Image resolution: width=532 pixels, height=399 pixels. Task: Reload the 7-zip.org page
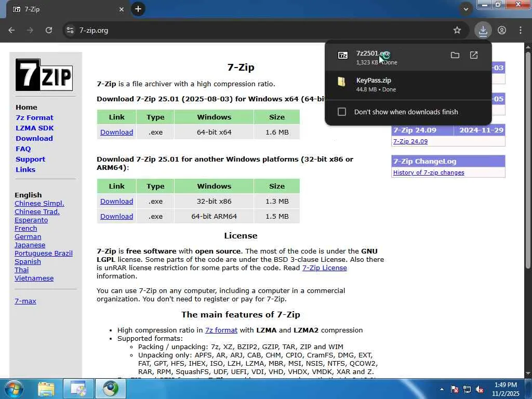(49, 30)
